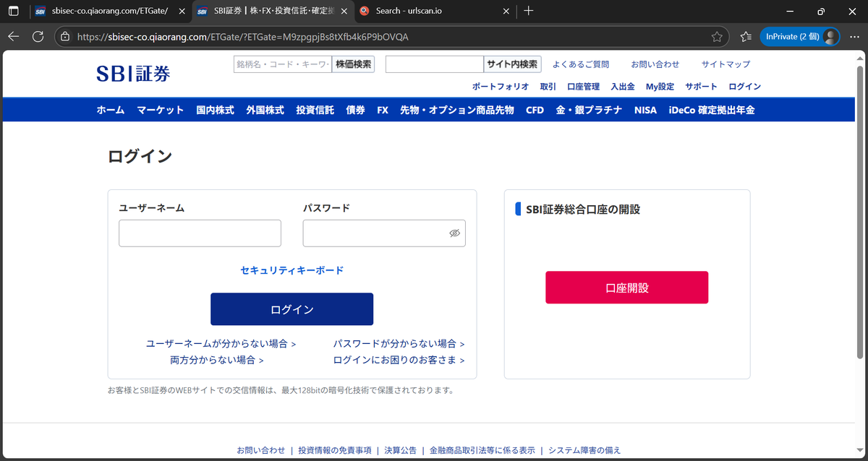
Task: Open a new tab with plus icon
Action: [x=529, y=11]
